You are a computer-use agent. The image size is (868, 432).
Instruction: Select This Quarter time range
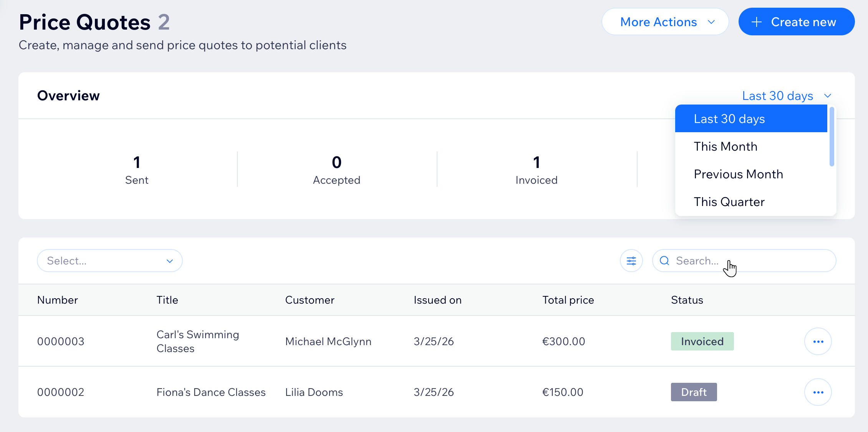[x=729, y=202]
